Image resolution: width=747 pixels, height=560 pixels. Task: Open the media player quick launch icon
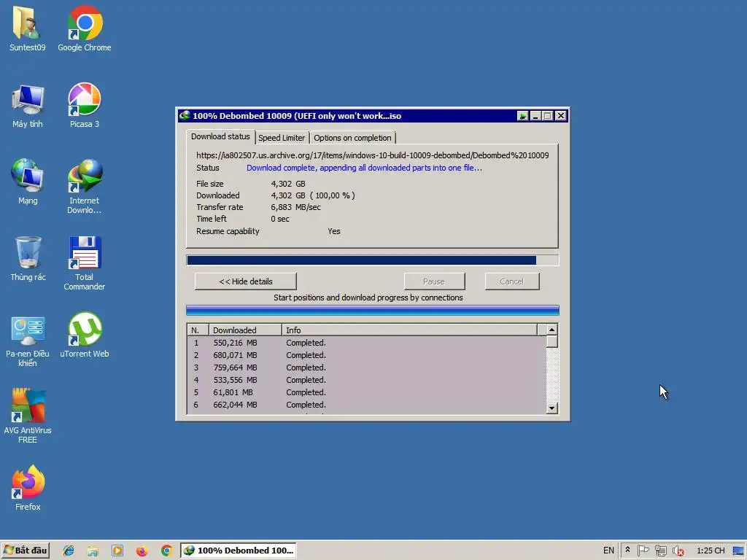[117, 551]
